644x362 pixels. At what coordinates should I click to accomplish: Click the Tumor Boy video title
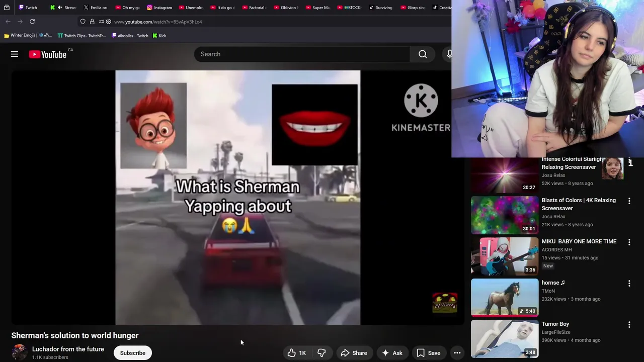555,324
